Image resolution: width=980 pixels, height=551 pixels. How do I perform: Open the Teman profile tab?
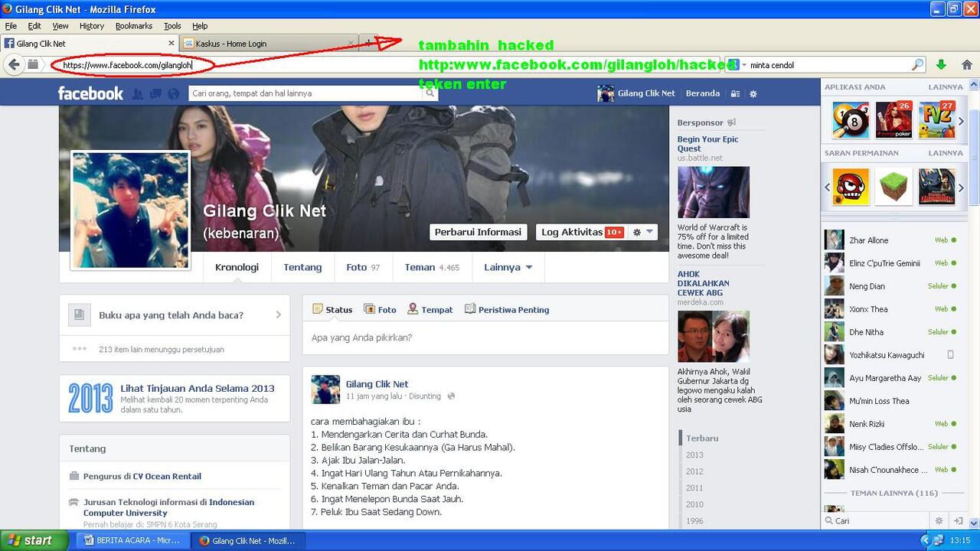432,267
